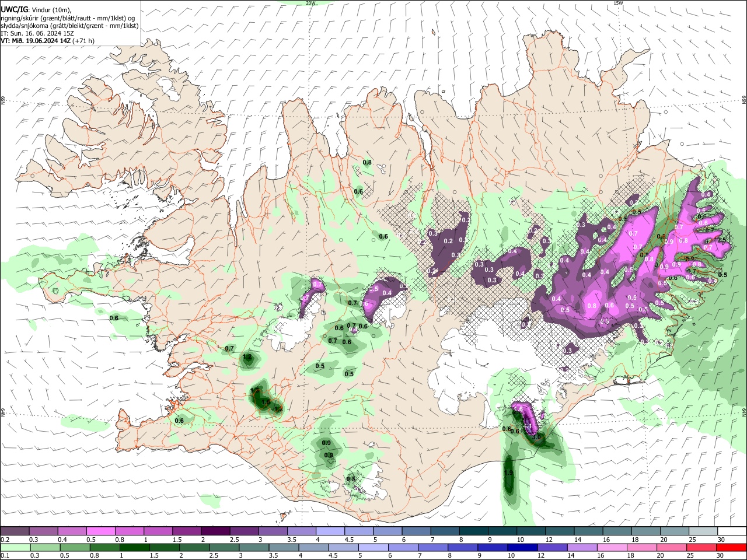Select the bright red swatch labeled 30 in the bottom legend row
747x560 pixels.
[x=731, y=548]
